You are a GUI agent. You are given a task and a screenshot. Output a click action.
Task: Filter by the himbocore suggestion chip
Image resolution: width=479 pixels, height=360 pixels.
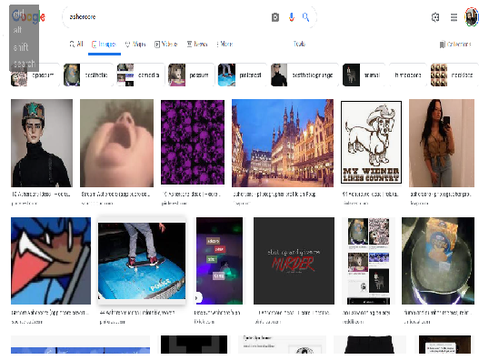click(x=407, y=75)
